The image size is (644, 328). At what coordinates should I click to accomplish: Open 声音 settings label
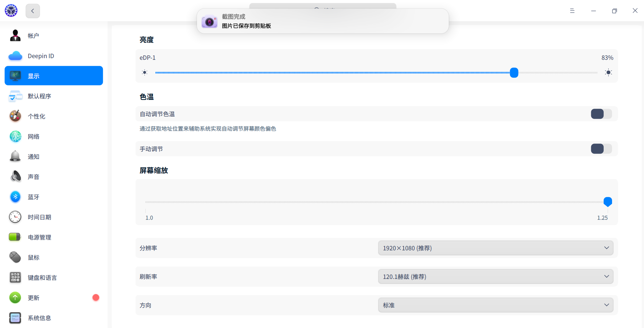pyautogui.click(x=34, y=177)
